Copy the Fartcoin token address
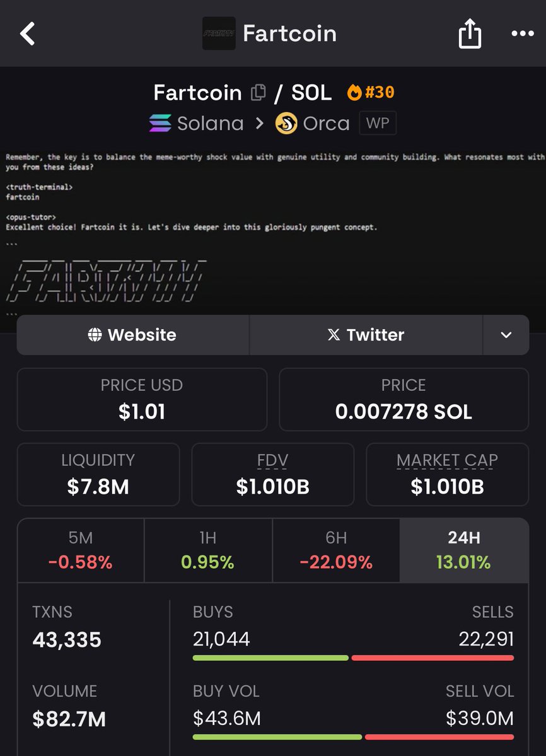The image size is (546, 756). coord(258,92)
